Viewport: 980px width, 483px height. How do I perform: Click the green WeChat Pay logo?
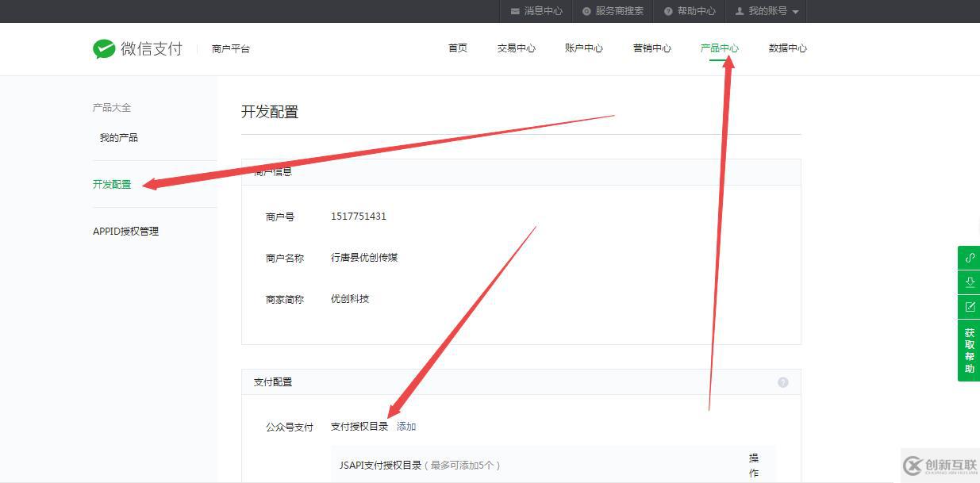point(104,48)
